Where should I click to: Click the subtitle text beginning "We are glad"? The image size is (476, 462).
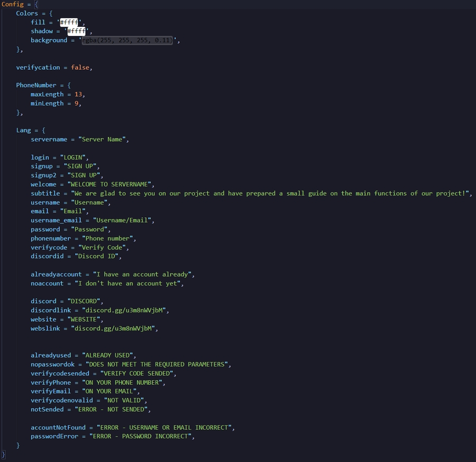271,193
